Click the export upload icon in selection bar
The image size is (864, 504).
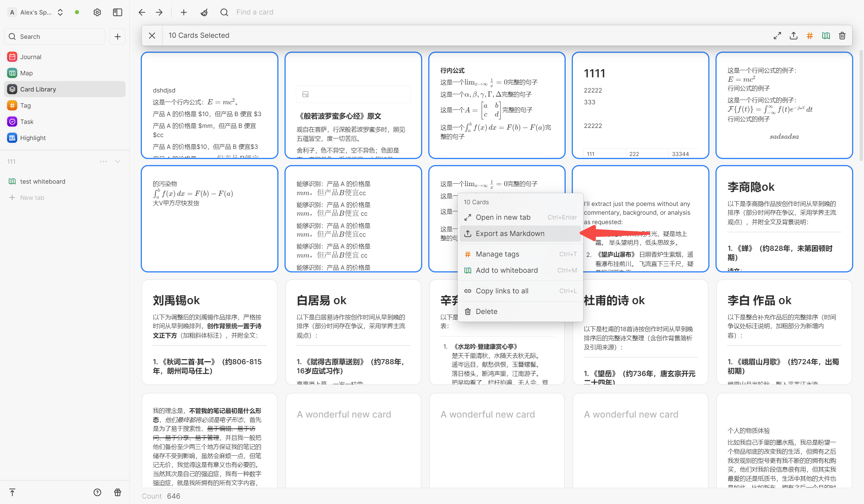(x=793, y=35)
